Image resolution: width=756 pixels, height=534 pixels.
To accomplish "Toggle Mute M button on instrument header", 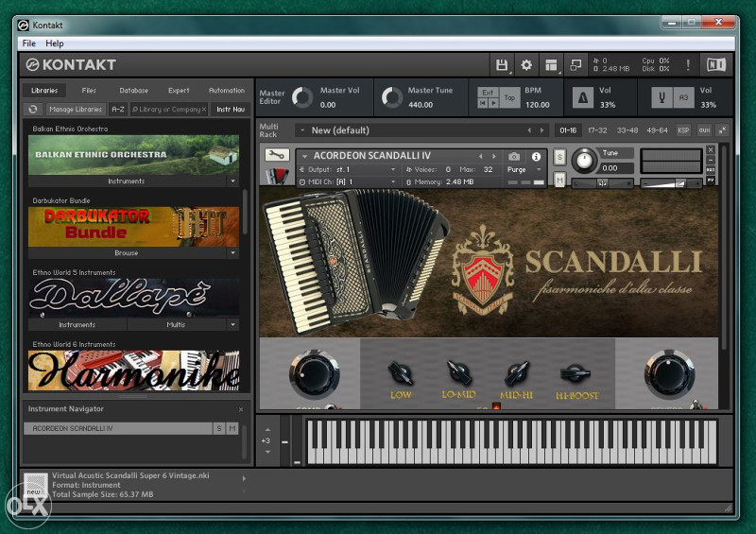I will click(559, 180).
